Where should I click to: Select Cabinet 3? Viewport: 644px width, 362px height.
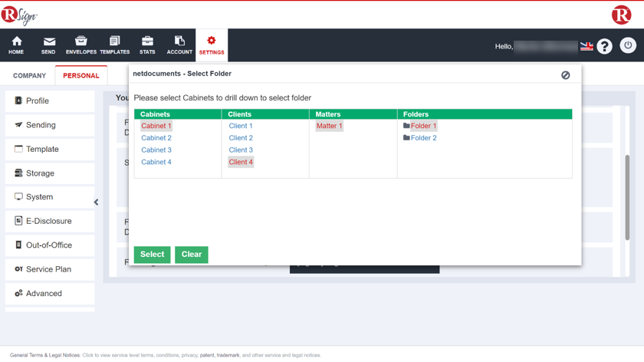click(x=156, y=150)
